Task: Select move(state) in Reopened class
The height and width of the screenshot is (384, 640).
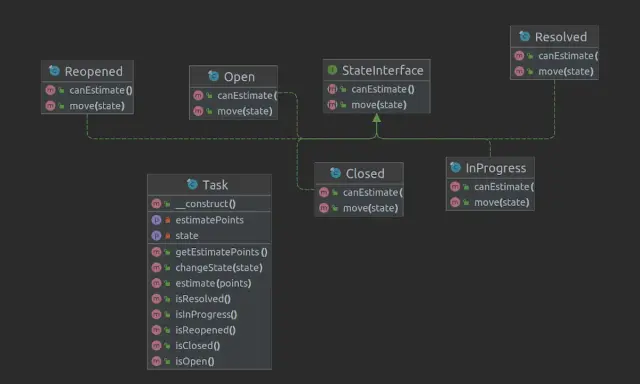Action: [97, 106]
